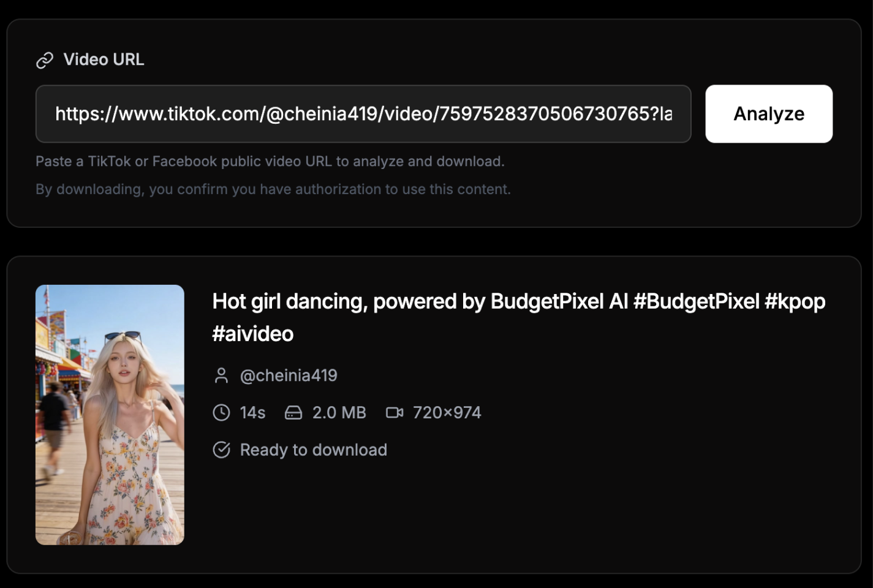Click the person icon next to @cheinia419

[x=221, y=375]
